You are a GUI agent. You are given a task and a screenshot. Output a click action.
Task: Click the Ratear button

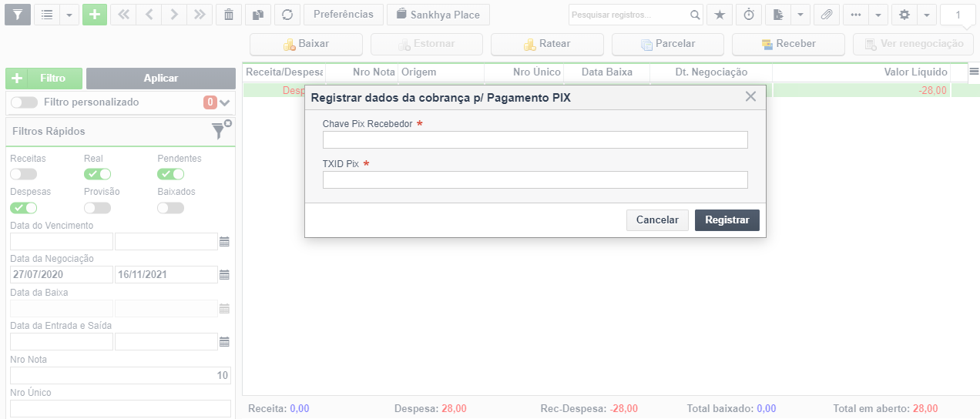547,44
